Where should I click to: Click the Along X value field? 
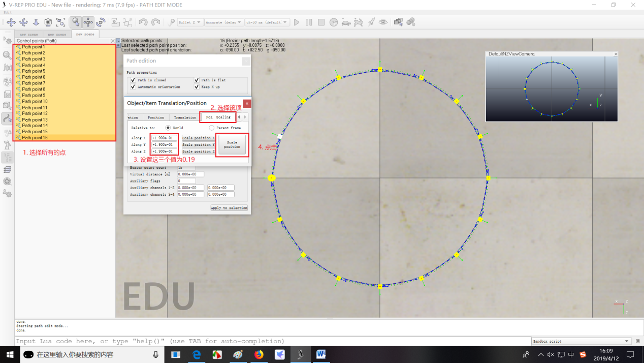click(165, 138)
